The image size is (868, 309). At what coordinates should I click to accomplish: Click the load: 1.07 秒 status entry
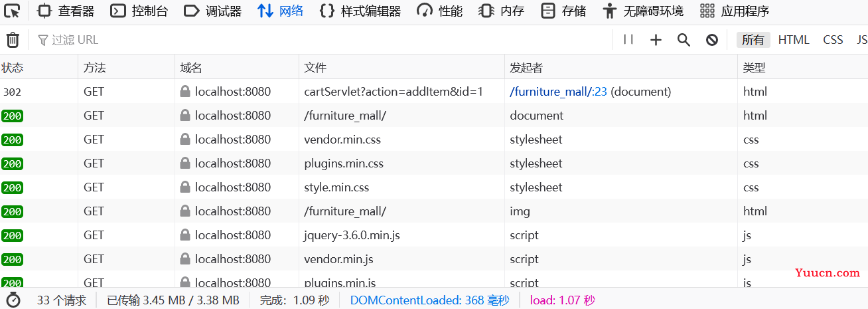[x=563, y=300]
